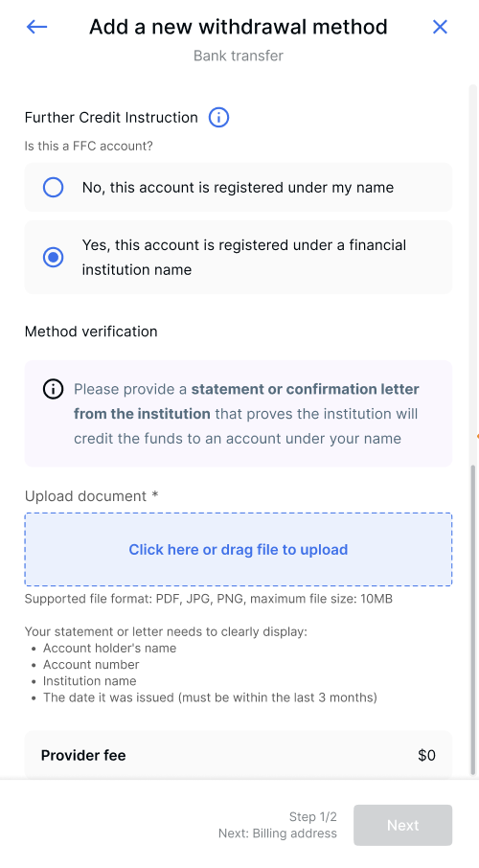
Task: Go back using the left arrow icon
Action: pos(36,27)
